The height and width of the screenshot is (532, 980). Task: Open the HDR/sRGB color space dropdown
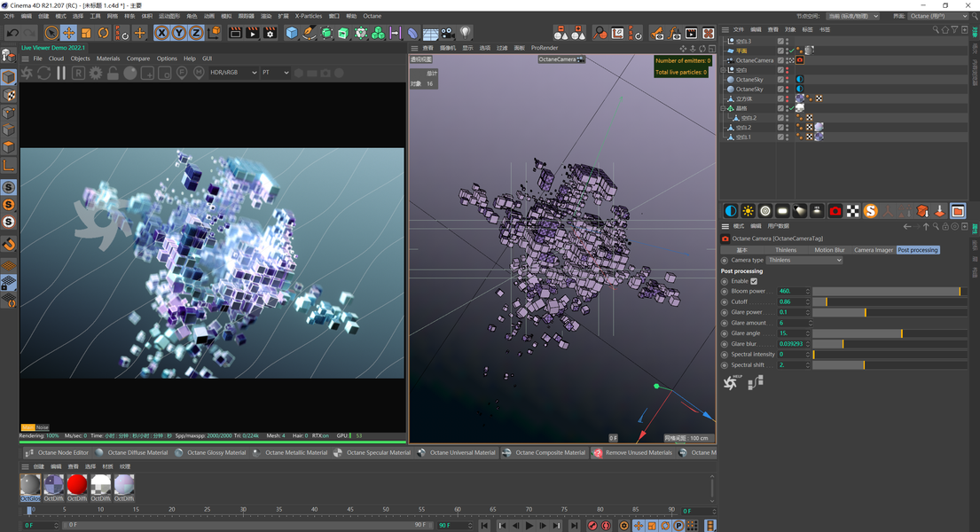[x=233, y=73]
